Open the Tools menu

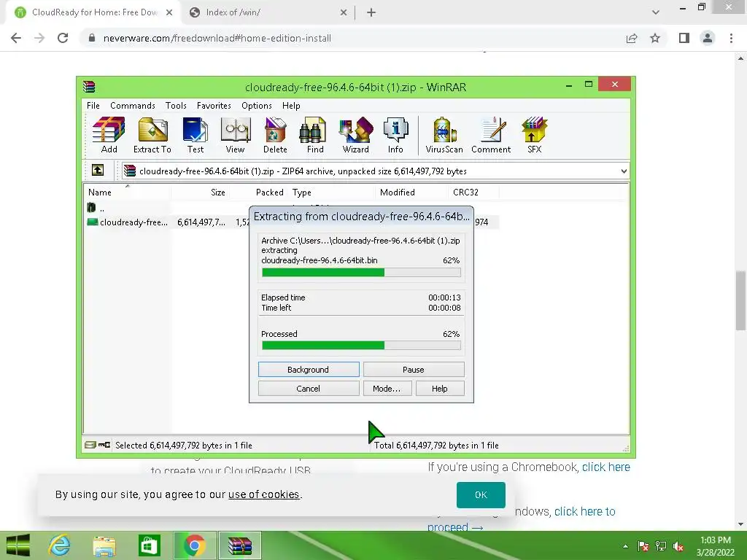176,105
